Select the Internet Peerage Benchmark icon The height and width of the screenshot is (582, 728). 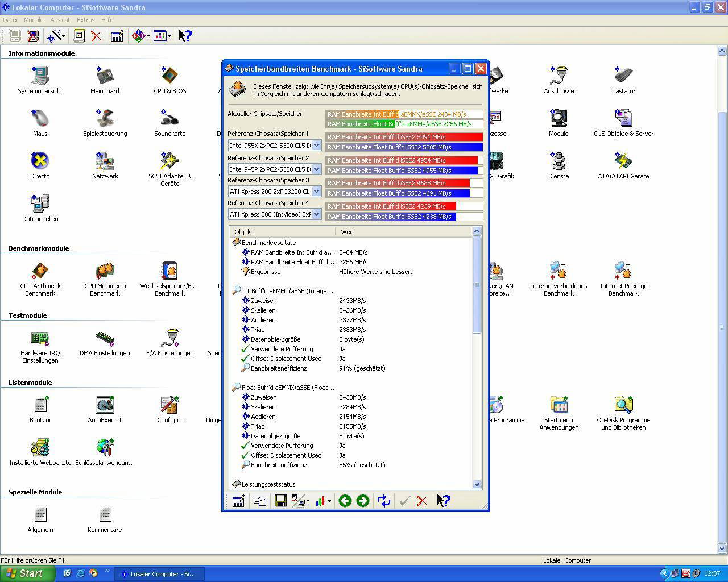pyautogui.click(x=623, y=279)
